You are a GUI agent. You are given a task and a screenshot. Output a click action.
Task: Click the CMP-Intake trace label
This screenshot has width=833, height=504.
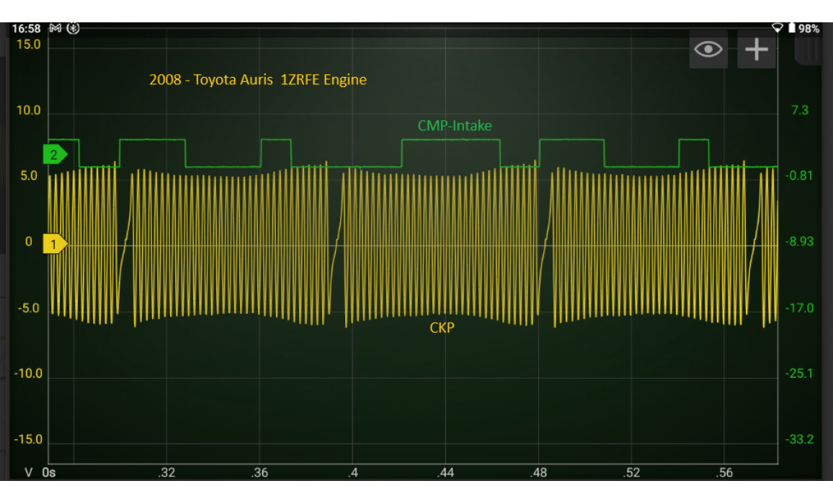(455, 126)
